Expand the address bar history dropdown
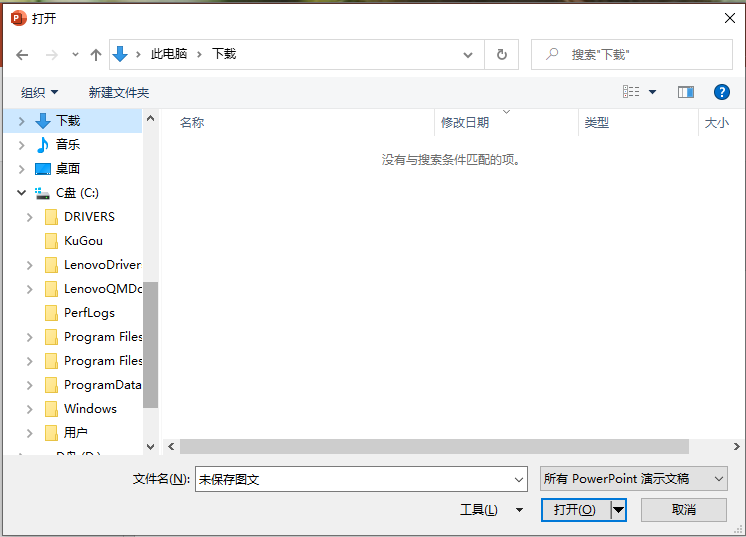The height and width of the screenshot is (537, 746). (x=468, y=55)
